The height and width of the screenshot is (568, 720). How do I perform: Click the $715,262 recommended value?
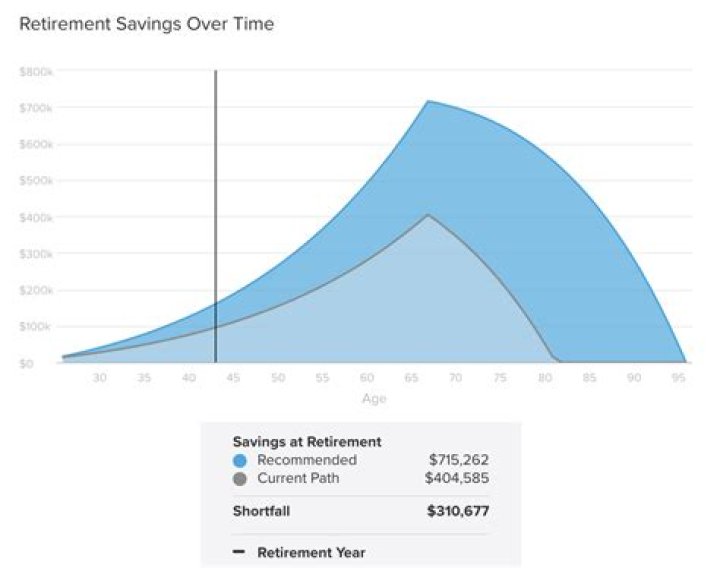(459, 460)
